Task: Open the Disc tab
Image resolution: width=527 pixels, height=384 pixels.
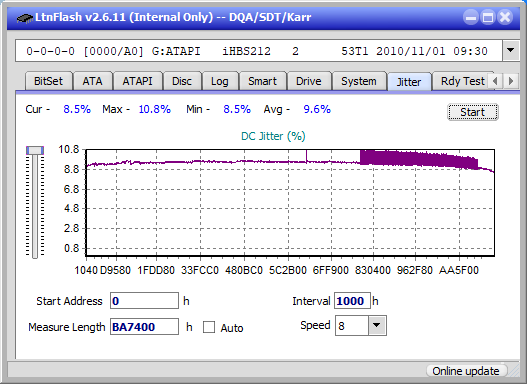Action: coord(182,81)
